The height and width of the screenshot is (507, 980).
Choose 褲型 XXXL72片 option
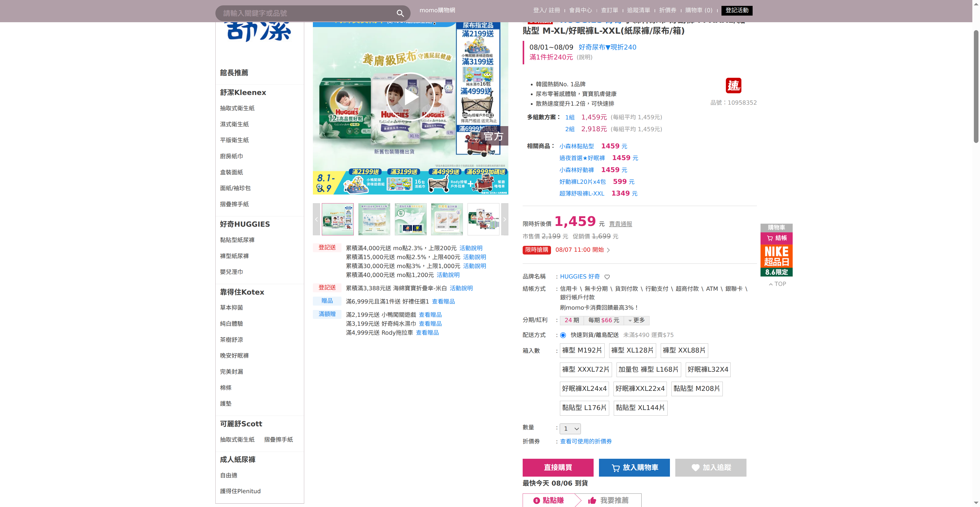585,370
